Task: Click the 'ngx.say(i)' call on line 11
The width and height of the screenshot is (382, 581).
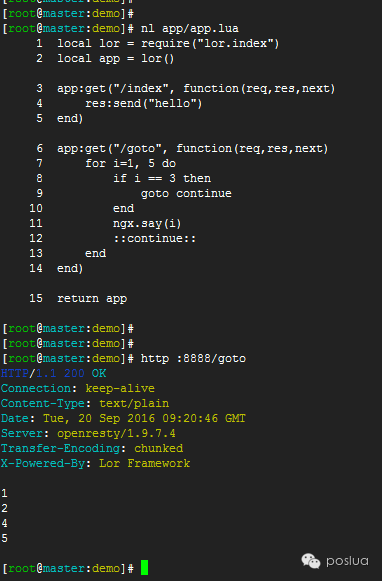Action: pos(147,223)
